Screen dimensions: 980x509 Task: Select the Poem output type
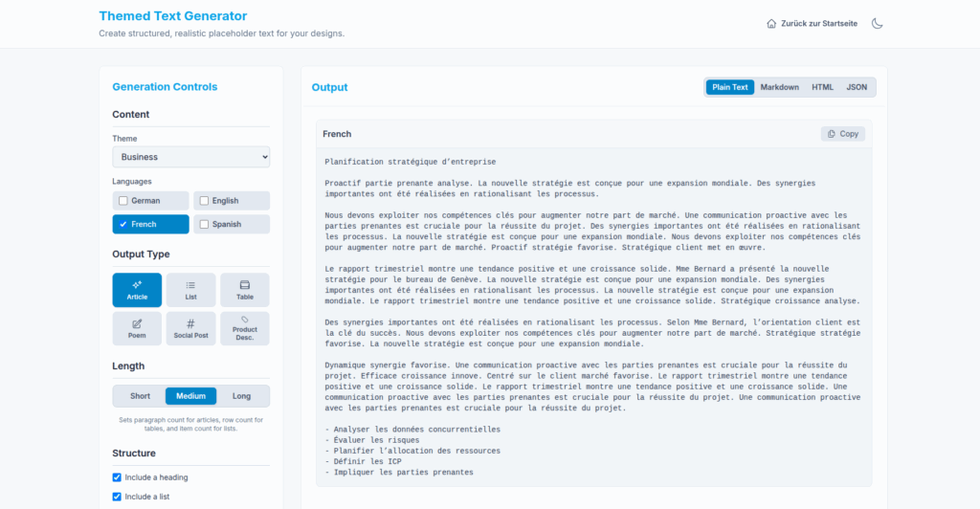coord(137,328)
